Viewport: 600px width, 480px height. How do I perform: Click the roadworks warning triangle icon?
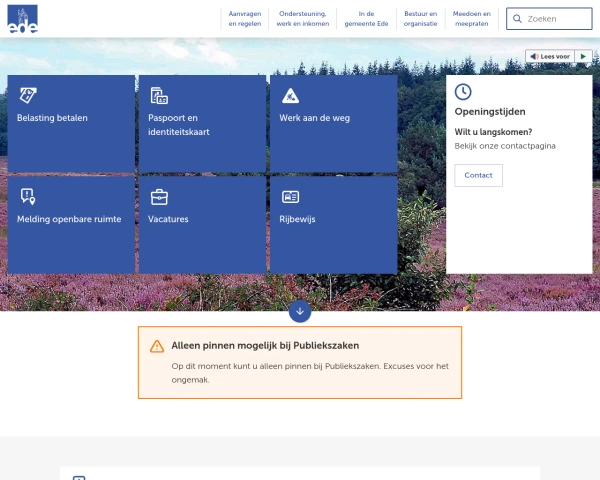click(x=290, y=96)
